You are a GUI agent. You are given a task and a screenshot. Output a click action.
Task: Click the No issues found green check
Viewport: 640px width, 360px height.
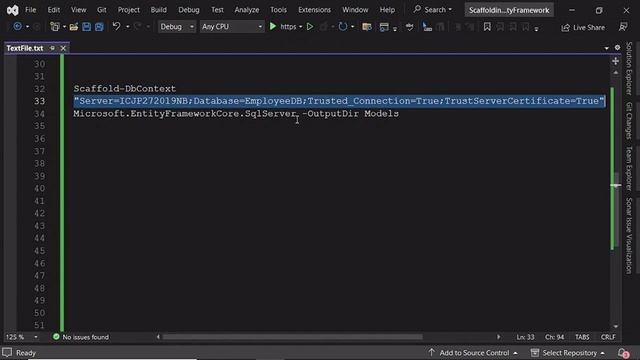coord(56,337)
